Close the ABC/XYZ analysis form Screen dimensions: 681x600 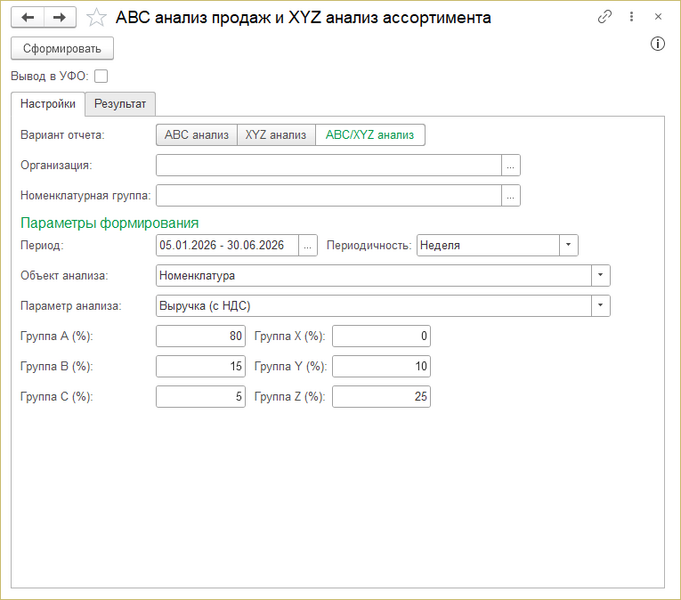pyautogui.click(x=658, y=17)
